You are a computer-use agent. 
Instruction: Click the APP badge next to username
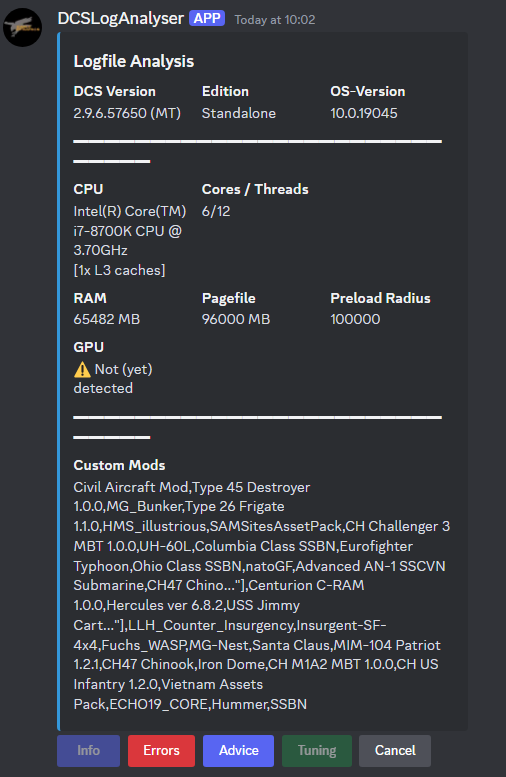point(207,18)
